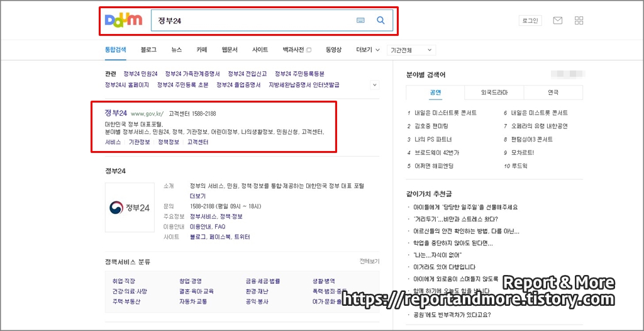Open the 정부24 site result title
The height and width of the screenshot is (331, 644).
[x=116, y=113]
